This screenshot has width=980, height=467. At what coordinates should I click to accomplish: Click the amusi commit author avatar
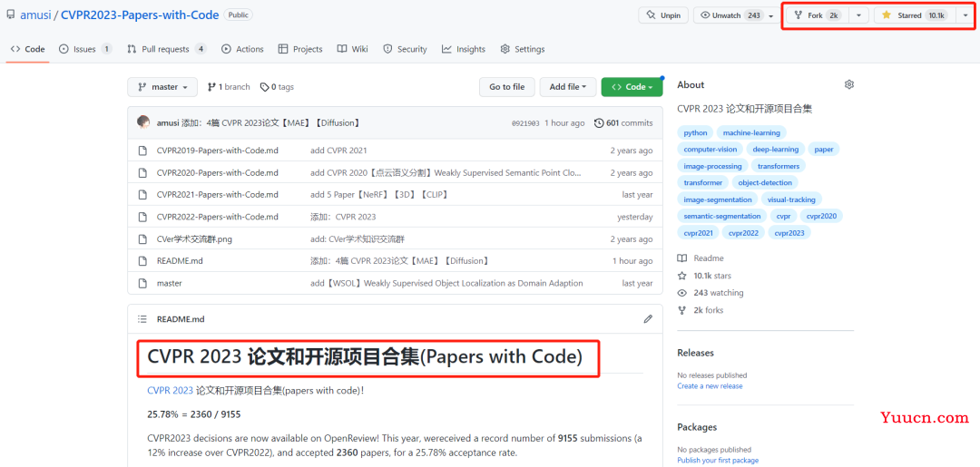[x=143, y=122]
